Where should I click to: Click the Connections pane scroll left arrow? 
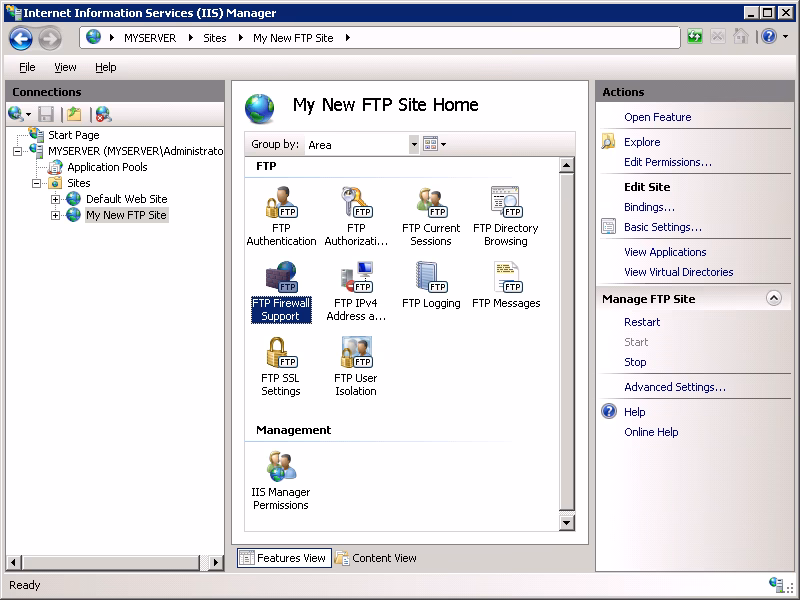[x=13, y=562]
